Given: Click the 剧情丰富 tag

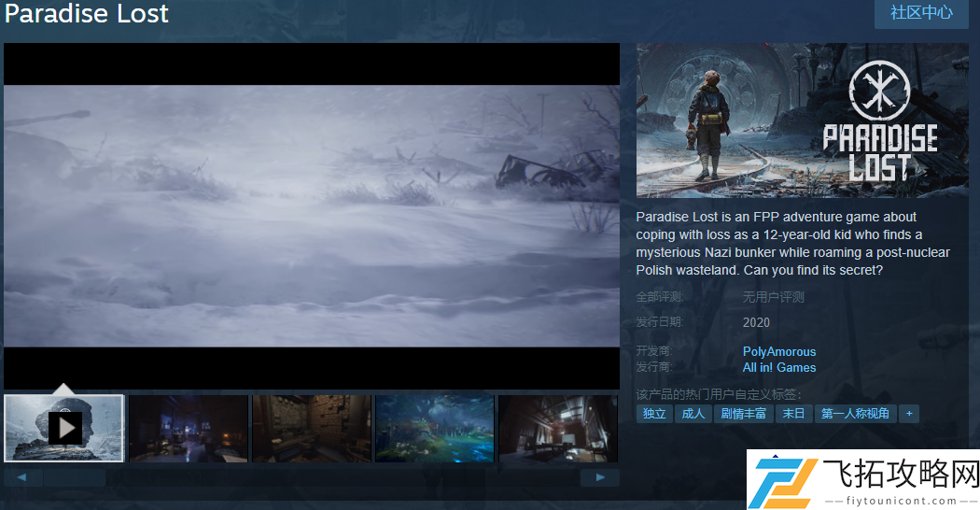Looking at the screenshot, I should [743, 414].
